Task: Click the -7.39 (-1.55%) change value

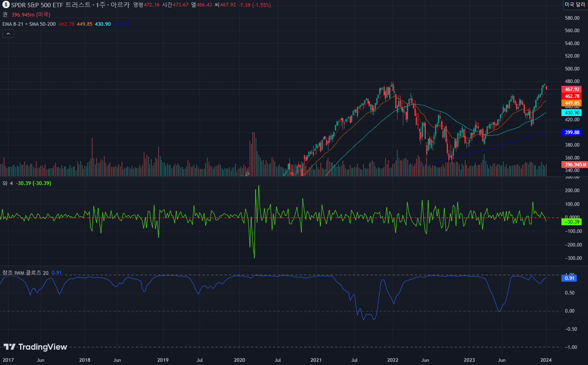Action: point(255,5)
